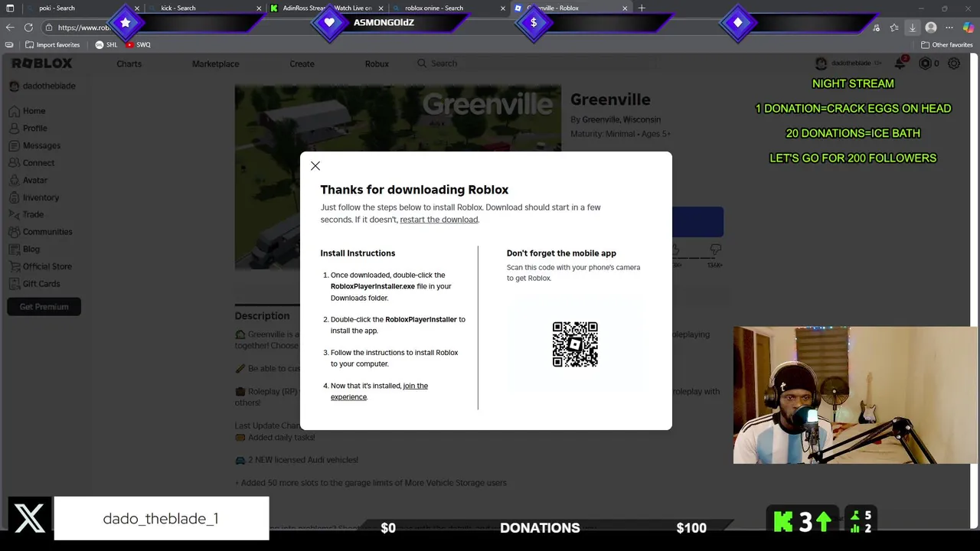This screenshot has height=551, width=980.
Task: Open a new browser tab
Action: click(x=642, y=8)
